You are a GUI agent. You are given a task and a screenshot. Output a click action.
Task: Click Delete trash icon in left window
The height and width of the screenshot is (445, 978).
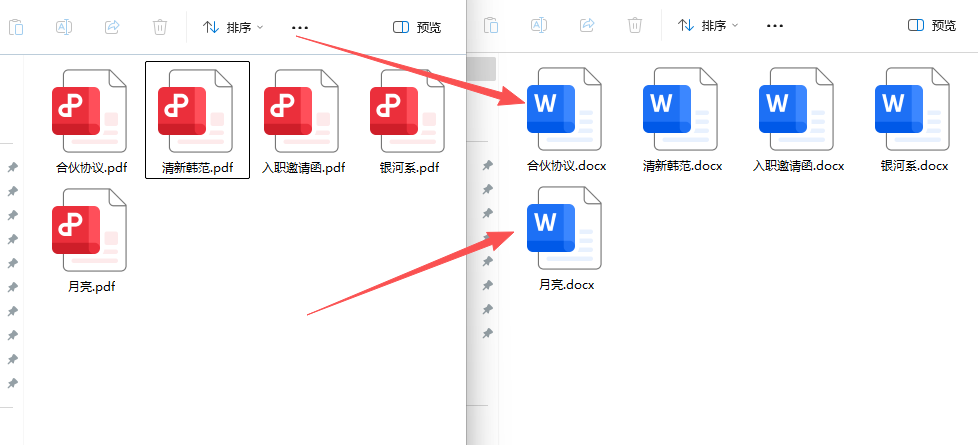pos(160,27)
